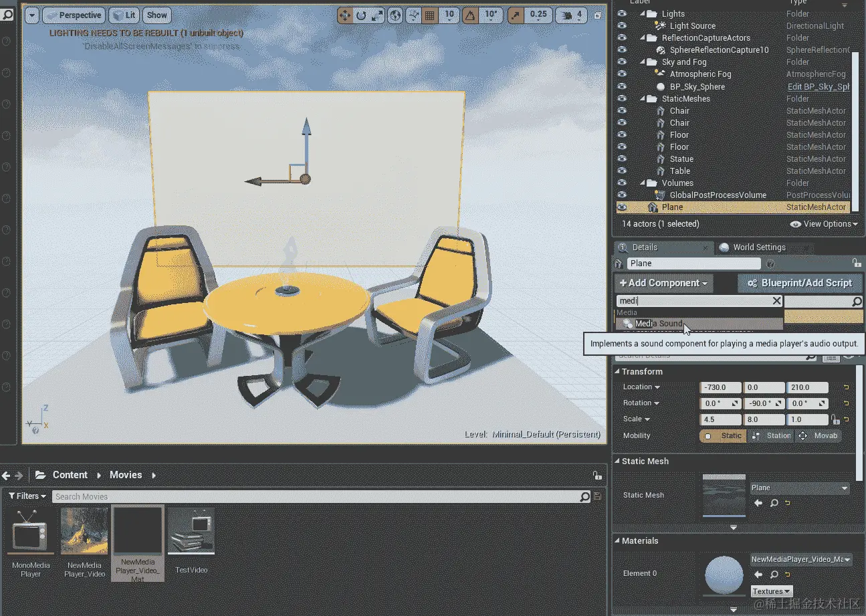Image resolution: width=866 pixels, height=616 pixels.
Task: Open the Show flags menu
Action: pos(157,15)
